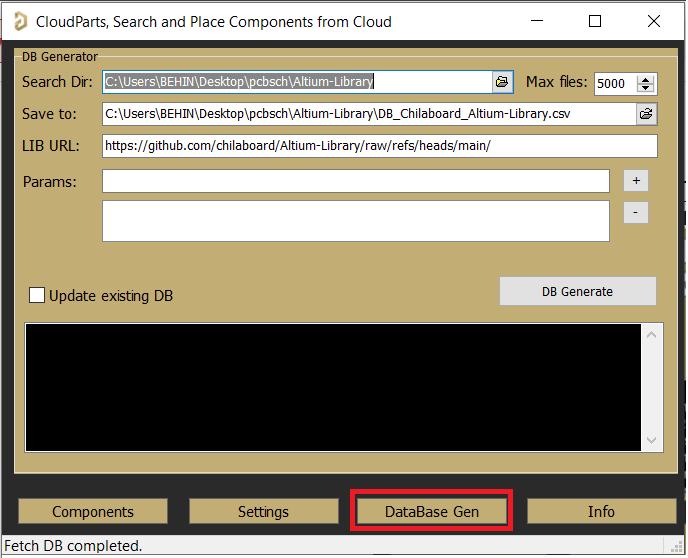This screenshot has width=688, height=558.
Task: Click log output scroll down arrow
Action: [652, 440]
